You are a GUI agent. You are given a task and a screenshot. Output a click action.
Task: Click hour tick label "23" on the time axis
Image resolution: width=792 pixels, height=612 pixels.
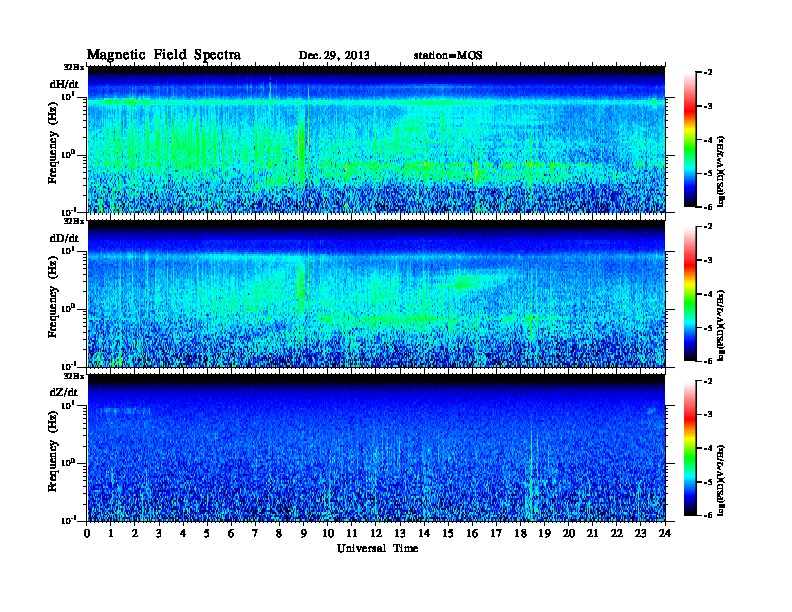pos(640,533)
